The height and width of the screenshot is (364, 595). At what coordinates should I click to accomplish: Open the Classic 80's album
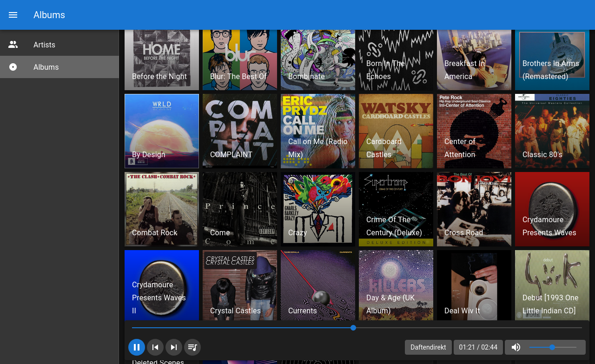552,131
